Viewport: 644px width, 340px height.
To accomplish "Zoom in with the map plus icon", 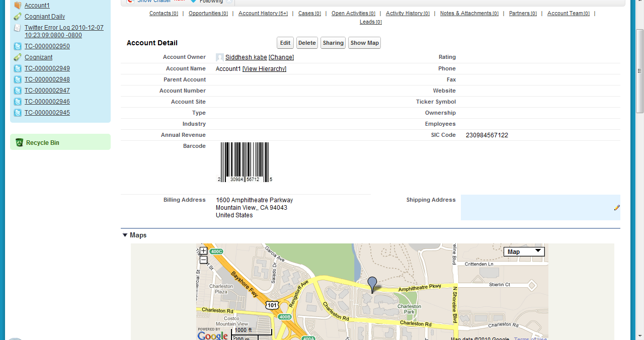I will click(203, 250).
